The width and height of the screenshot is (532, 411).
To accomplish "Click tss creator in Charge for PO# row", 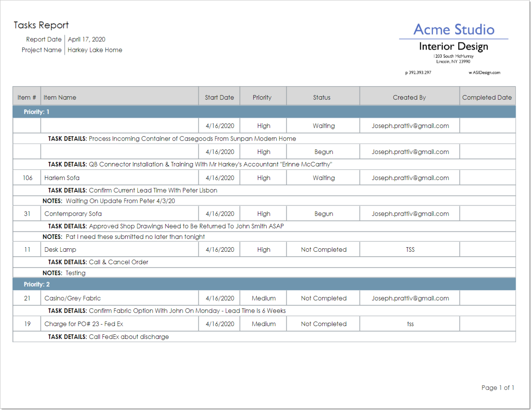I will pyautogui.click(x=410, y=324).
